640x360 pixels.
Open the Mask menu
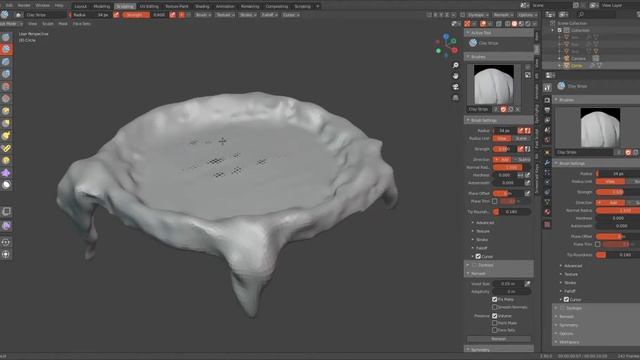[x=63, y=24]
